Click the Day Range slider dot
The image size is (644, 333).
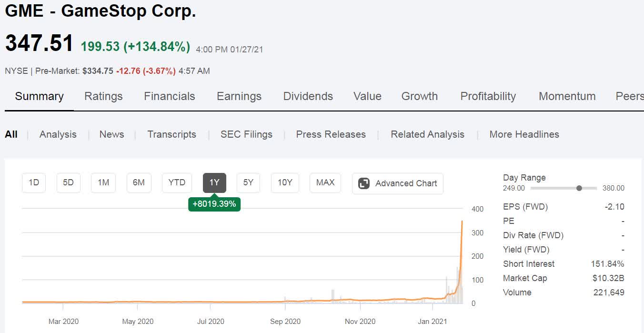(x=579, y=188)
